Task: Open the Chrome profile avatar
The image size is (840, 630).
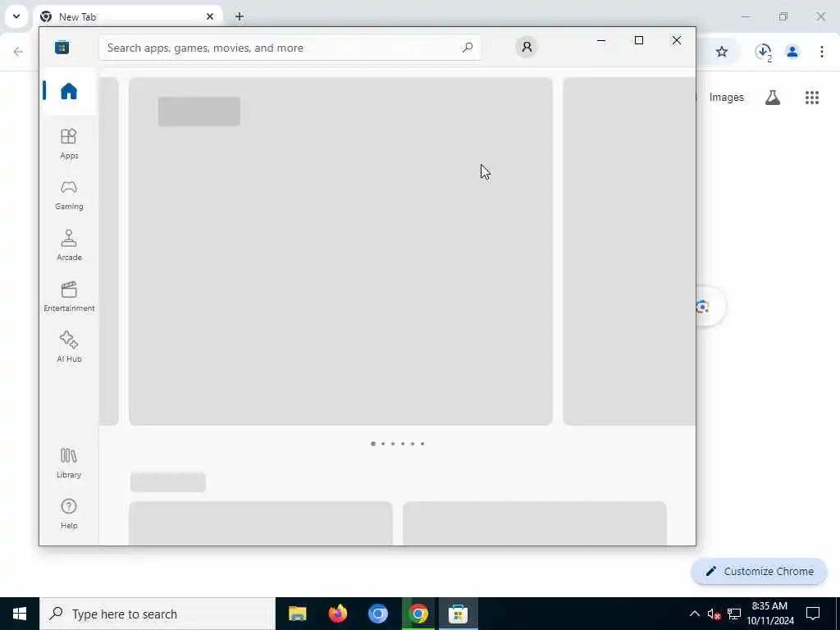Action: pos(792,52)
